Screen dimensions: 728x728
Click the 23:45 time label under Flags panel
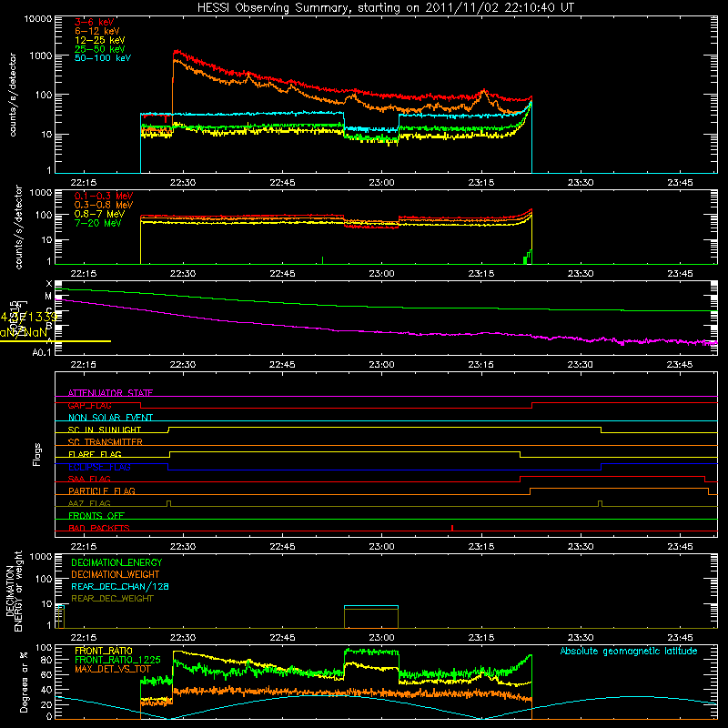[x=680, y=547]
